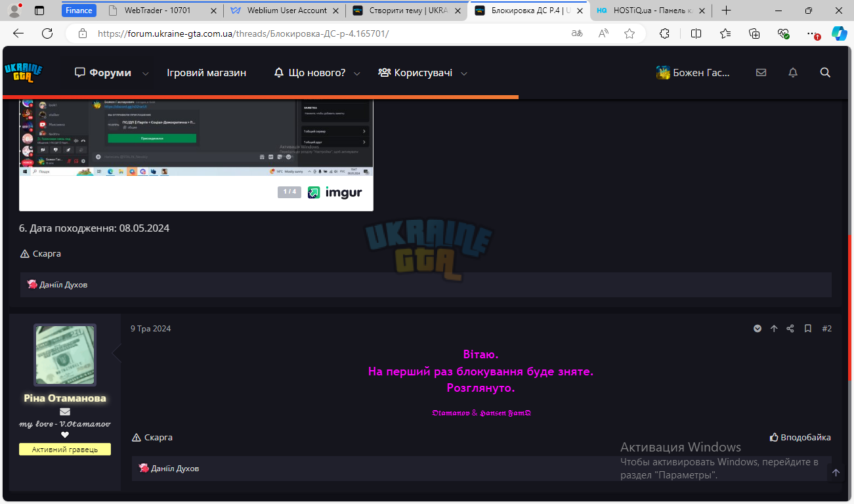
Task: Open the Finance tab group label
Action: pyautogui.click(x=79, y=10)
